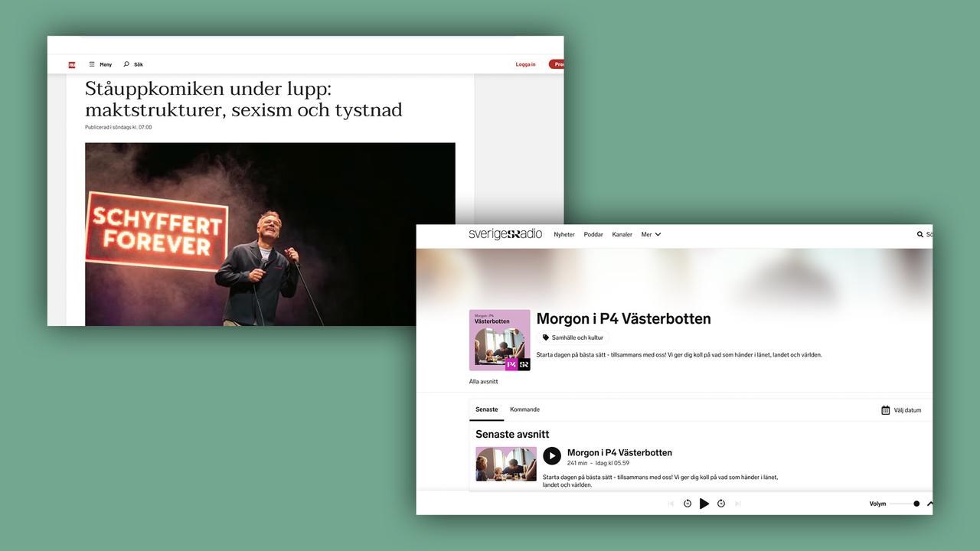Viewport: 980px width, 551px height.
Task: Click the main play button in player bar
Action: [704, 504]
